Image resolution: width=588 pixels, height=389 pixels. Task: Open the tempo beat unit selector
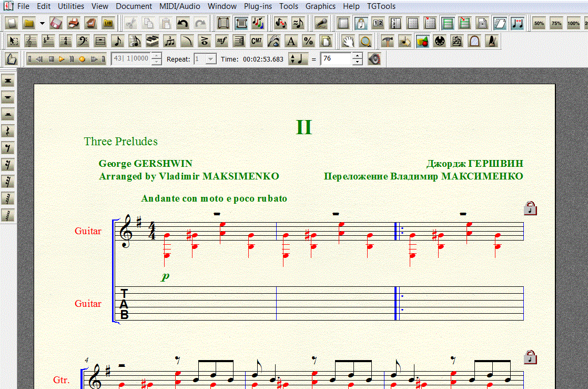298,59
